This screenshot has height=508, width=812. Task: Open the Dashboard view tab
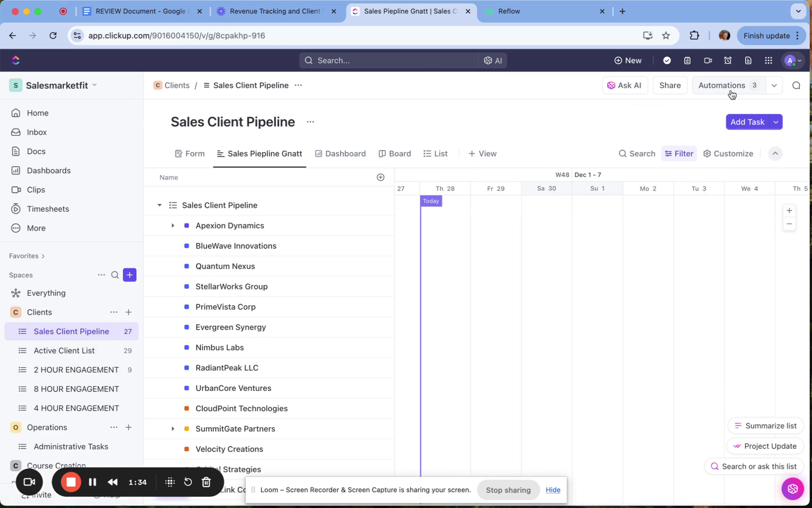click(340, 154)
